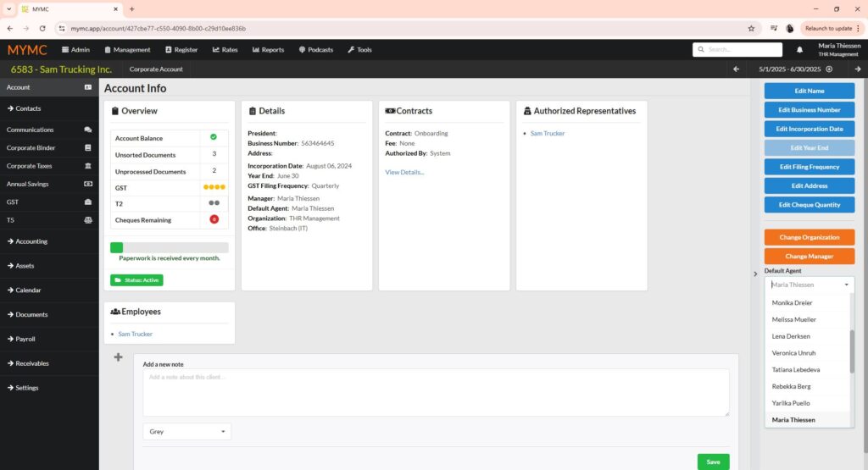Viewport: 868px width, 470px height.
Task: Click the Communications chat icon
Action: pyautogui.click(x=88, y=130)
